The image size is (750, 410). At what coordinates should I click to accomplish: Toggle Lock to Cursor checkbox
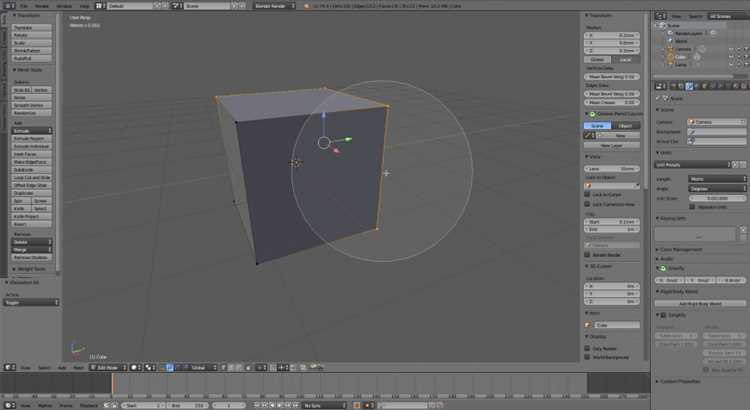click(x=587, y=194)
